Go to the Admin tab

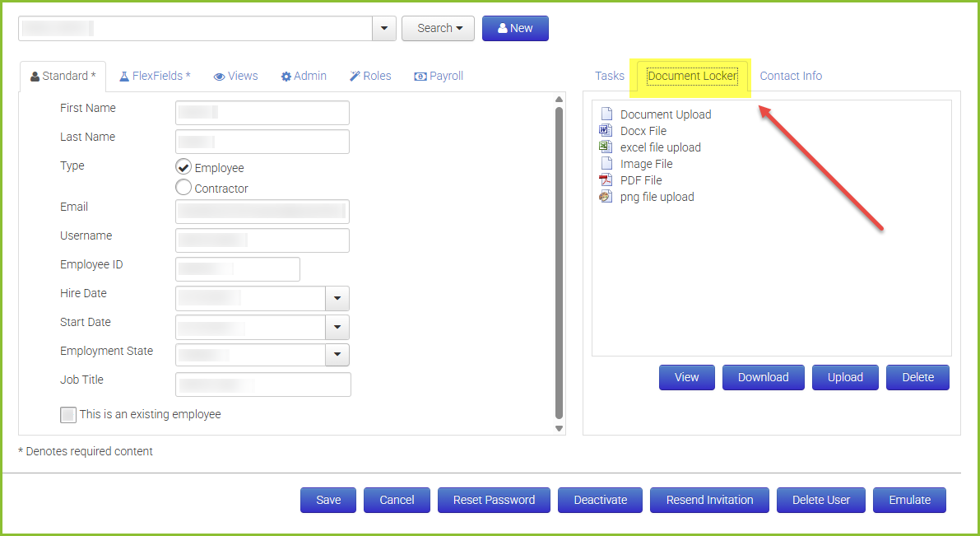pos(304,77)
